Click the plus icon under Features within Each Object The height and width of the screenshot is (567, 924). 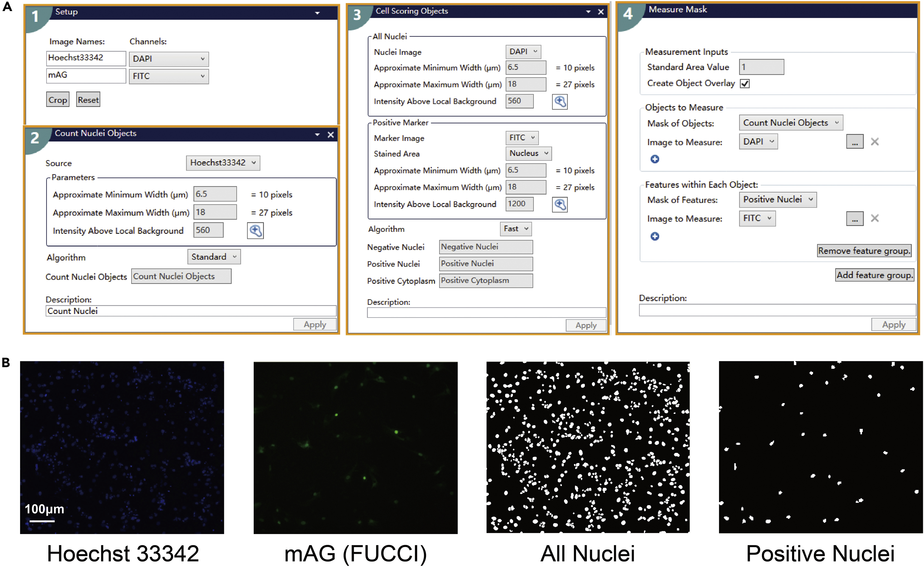[655, 237]
